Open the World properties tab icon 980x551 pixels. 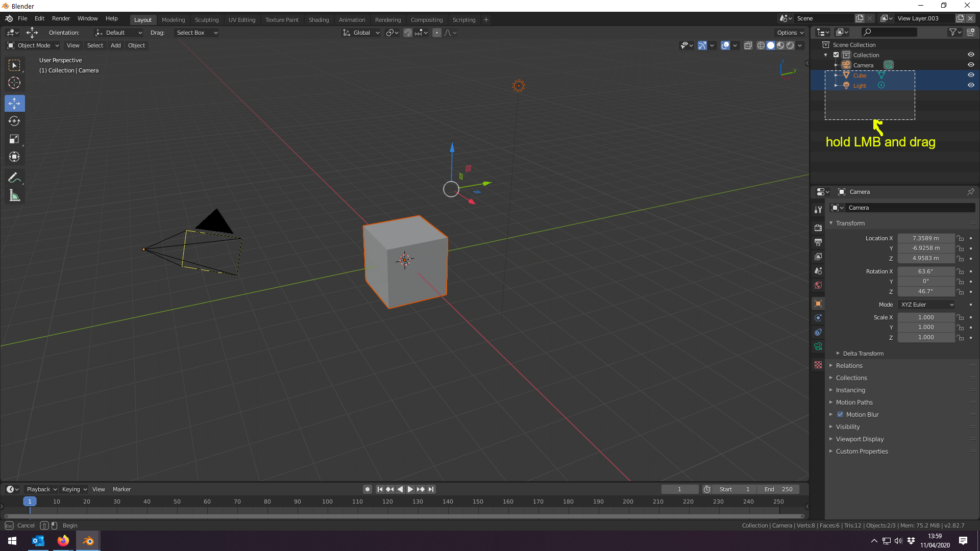tap(818, 285)
